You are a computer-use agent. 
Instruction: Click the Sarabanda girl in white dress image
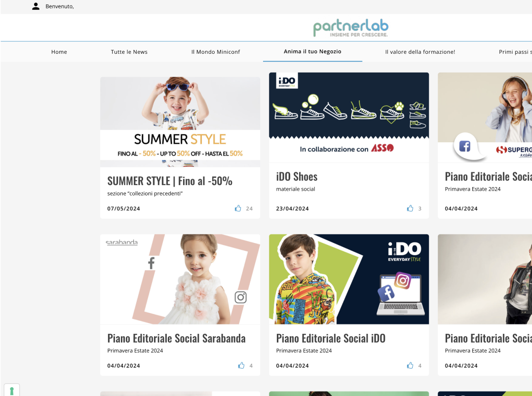180,279
